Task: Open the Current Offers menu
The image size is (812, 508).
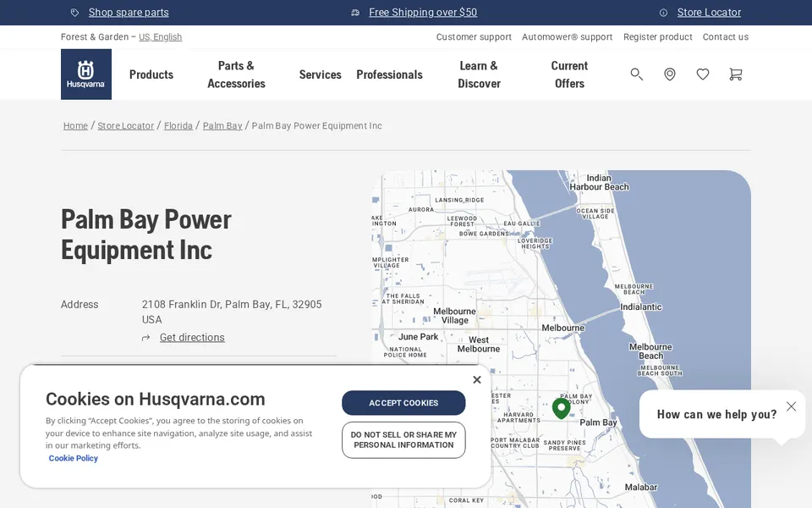Action: [569, 75]
